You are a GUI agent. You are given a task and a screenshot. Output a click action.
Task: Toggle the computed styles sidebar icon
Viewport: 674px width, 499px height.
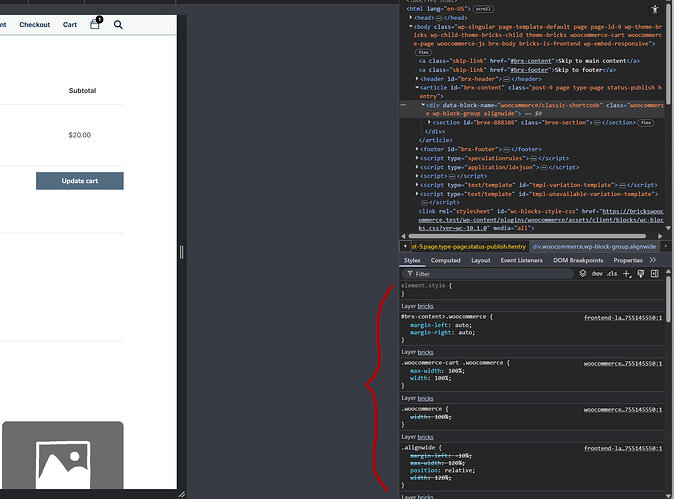click(x=655, y=273)
